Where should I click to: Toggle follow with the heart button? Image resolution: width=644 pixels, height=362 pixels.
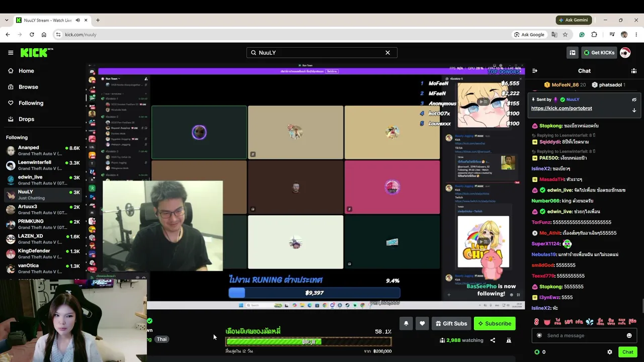pyautogui.click(x=422, y=323)
